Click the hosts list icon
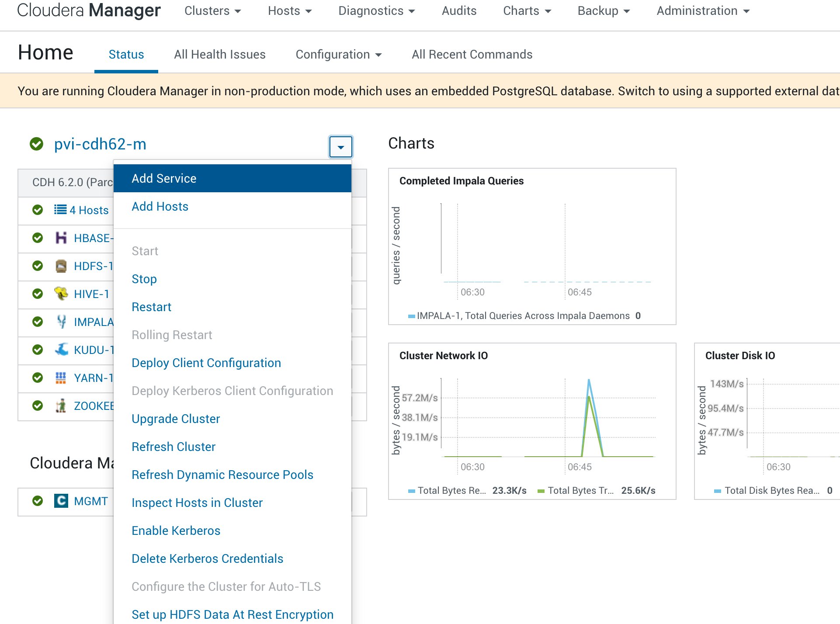 [60, 210]
